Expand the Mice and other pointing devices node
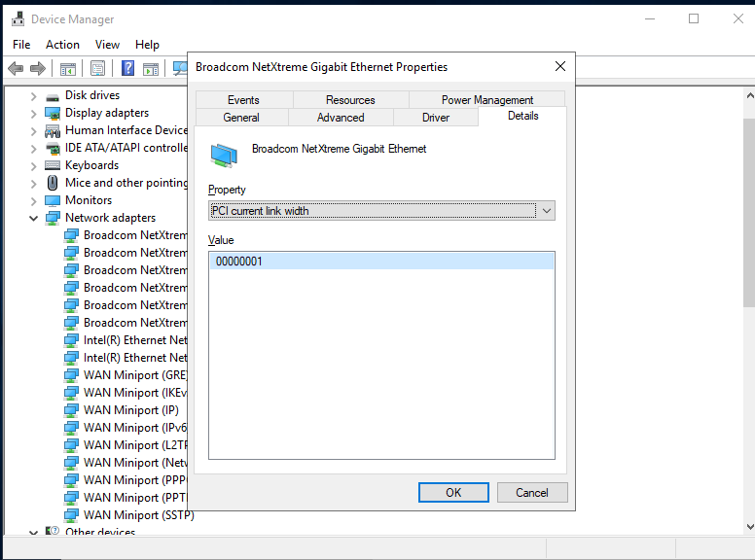Image resolution: width=755 pixels, height=560 pixels. click(x=33, y=184)
